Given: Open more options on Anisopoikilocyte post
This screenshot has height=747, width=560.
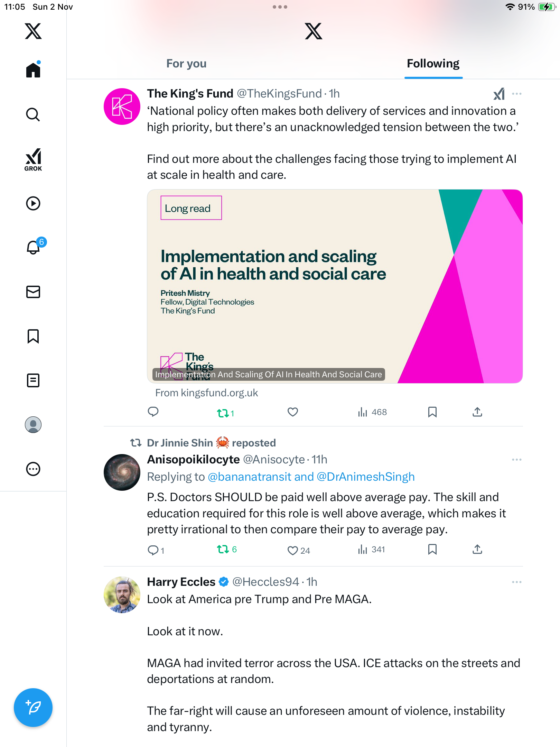Looking at the screenshot, I should pos(516,460).
